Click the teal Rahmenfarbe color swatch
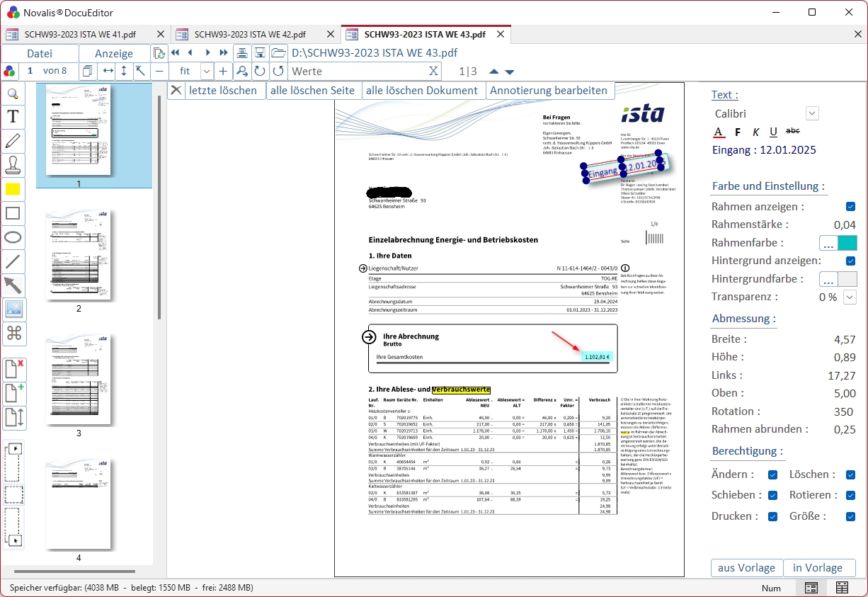The image size is (868, 597). pos(847,243)
